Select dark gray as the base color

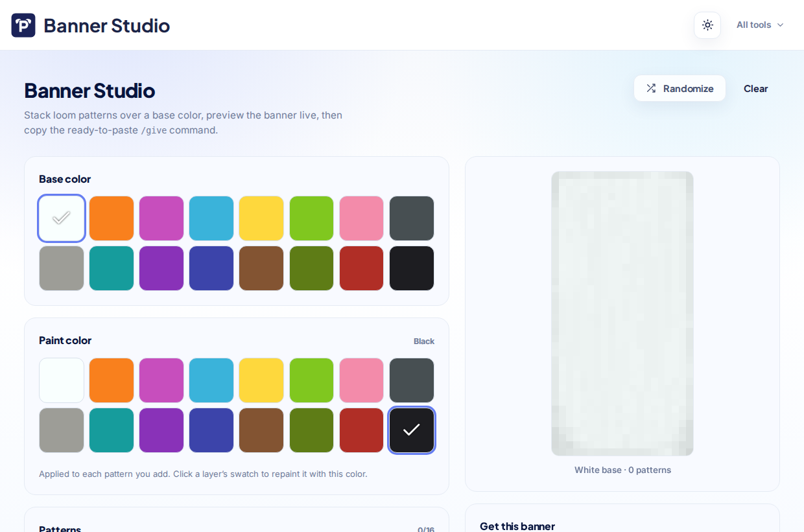click(x=412, y=218)
